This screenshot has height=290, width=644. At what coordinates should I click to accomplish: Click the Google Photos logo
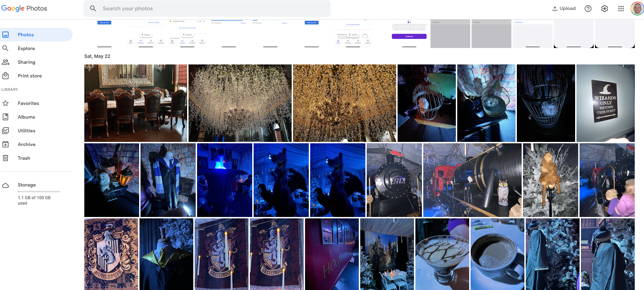[24, 8]
